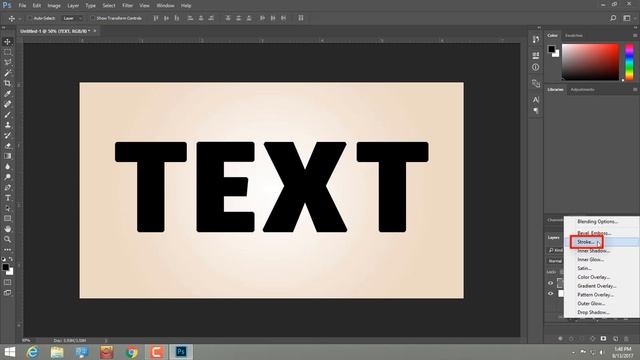Click the rainbow hue slider strip

[629, 62]
